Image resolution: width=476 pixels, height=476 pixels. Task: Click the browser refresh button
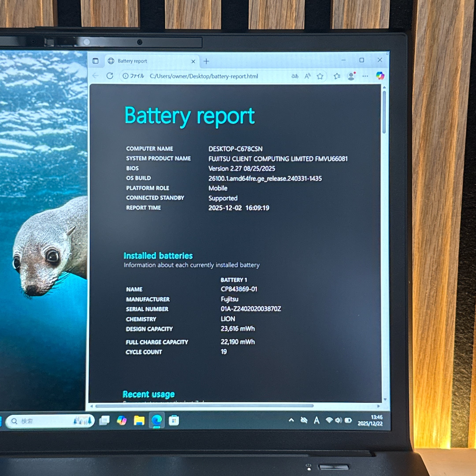click(110, 76)
